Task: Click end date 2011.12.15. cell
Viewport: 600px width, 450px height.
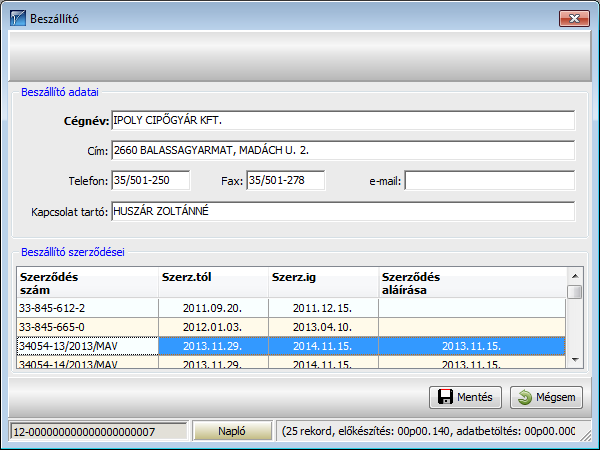Action: point(324,308)
